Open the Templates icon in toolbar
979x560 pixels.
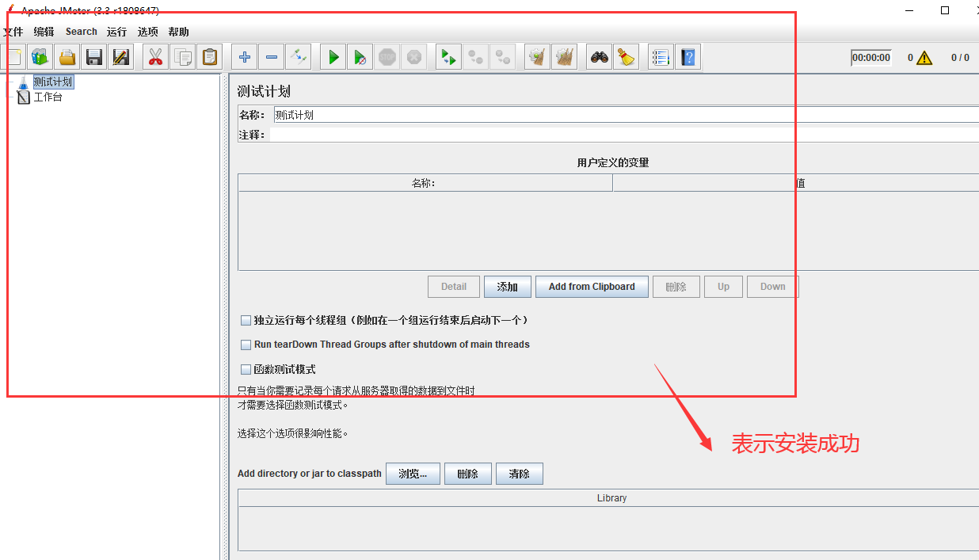coord(40,57)
